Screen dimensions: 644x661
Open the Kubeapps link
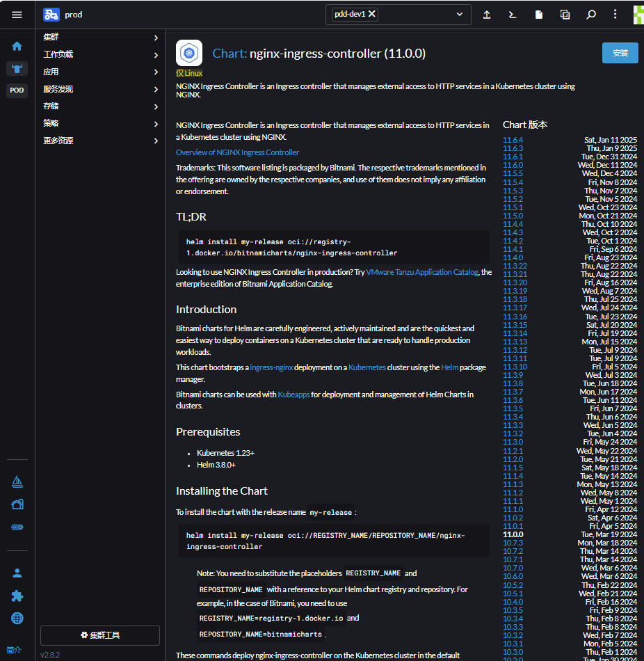pyautogui.click(x=293, y=394)
